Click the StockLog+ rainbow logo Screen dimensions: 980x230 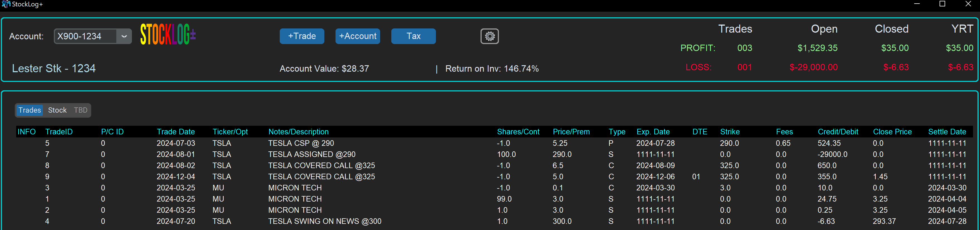(x=168, y=35)
